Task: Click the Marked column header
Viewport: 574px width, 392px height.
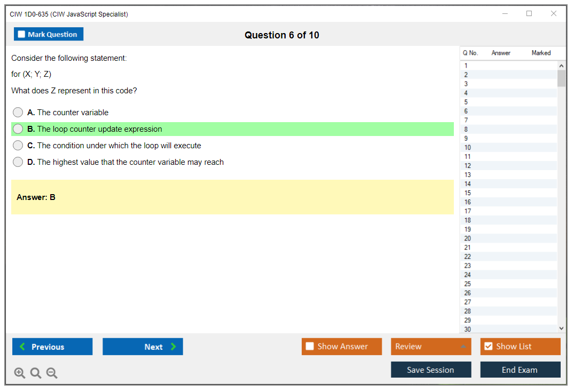Action: click(541, 53)
